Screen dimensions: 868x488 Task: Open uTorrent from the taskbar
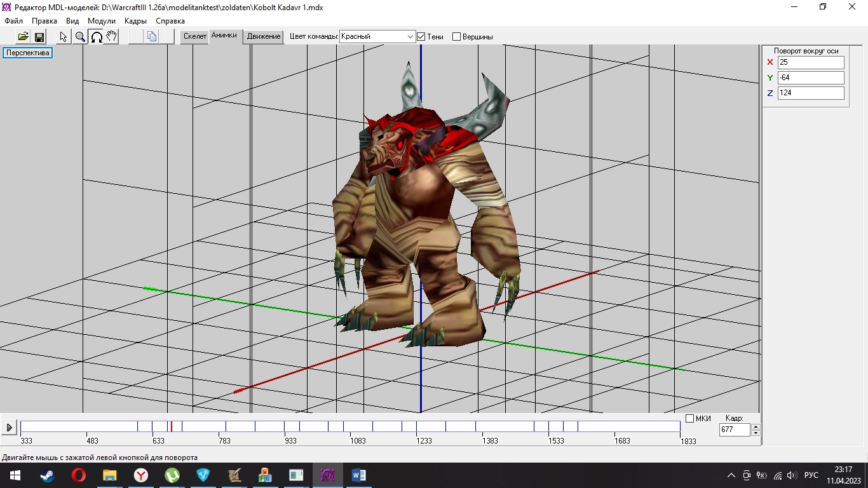coord(172,475)
